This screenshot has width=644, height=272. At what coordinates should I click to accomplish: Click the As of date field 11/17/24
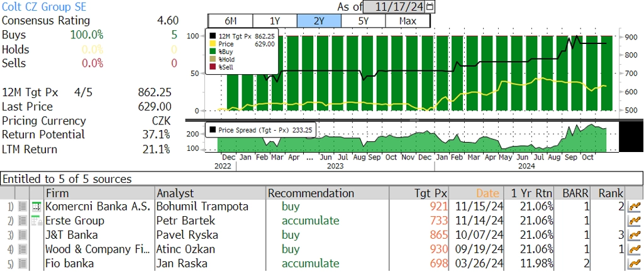click(x=395, y=6)
